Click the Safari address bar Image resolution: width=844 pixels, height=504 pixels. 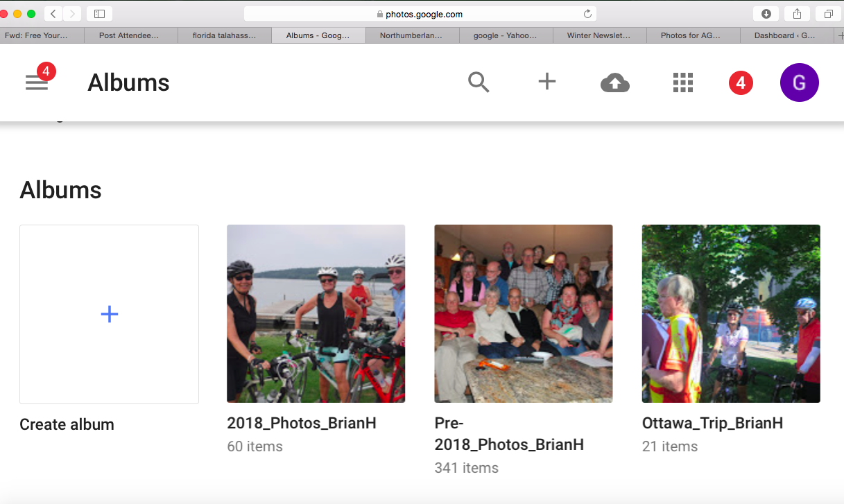pyautogui.click(x=422, y=12)
